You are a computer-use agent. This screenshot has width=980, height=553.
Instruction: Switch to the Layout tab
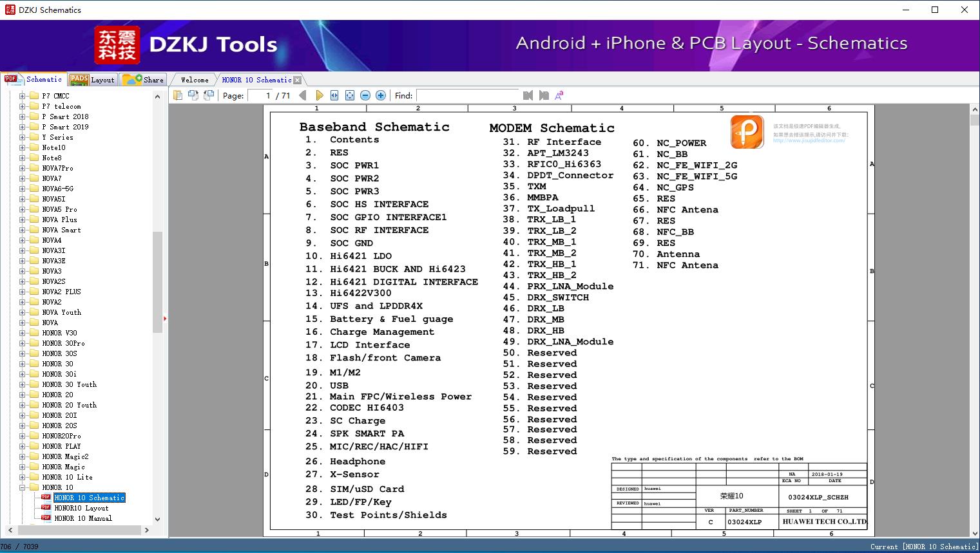[x=92, y=80]
